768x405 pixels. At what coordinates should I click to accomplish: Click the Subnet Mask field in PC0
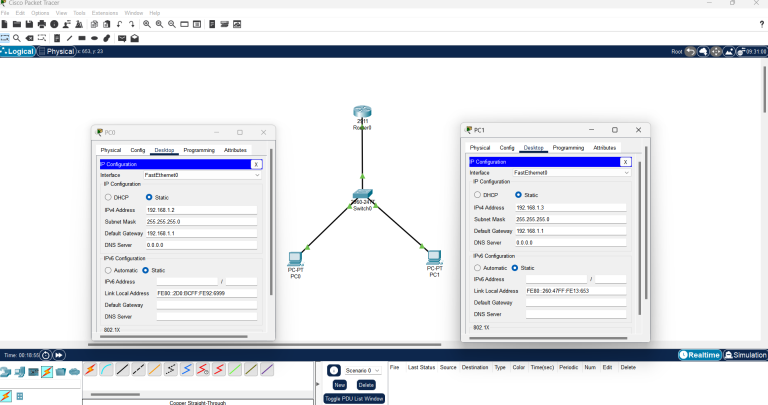tap(201, 222)
